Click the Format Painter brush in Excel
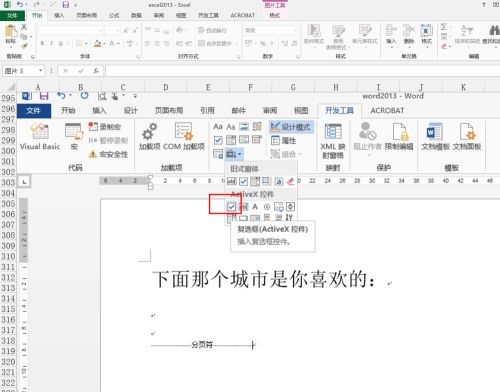 [x=24, y=46]
